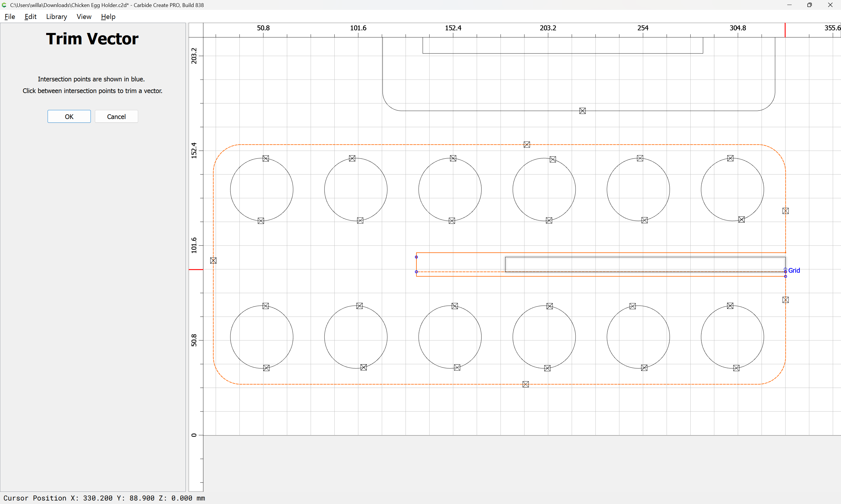This screenshot has width=841, height=504.
Task: Click the lower-left blue intersection point of the slot
Action: (416, 272)
